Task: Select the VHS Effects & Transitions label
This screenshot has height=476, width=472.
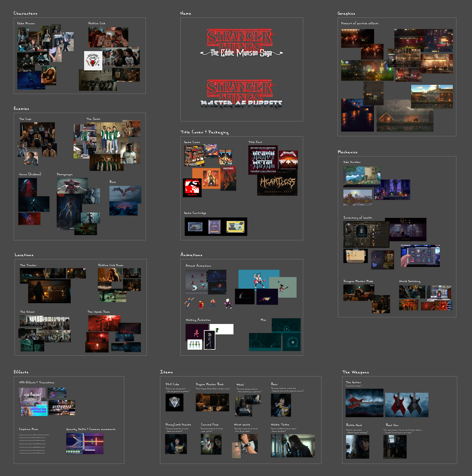Action: [x=37, y=383]
